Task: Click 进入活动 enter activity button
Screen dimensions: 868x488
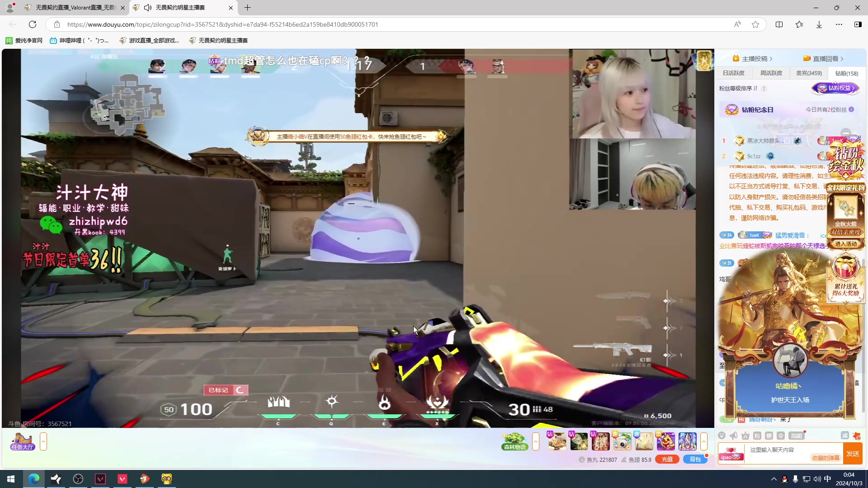Action: (x=846, y=244)
